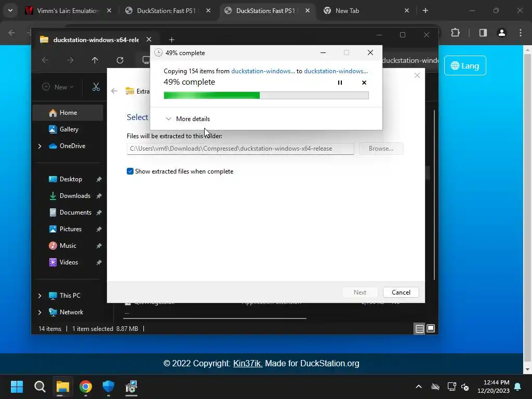This screenshot has width=532, height=399.
Task: Click the green copy progress bar
Action: pos(266,96)
